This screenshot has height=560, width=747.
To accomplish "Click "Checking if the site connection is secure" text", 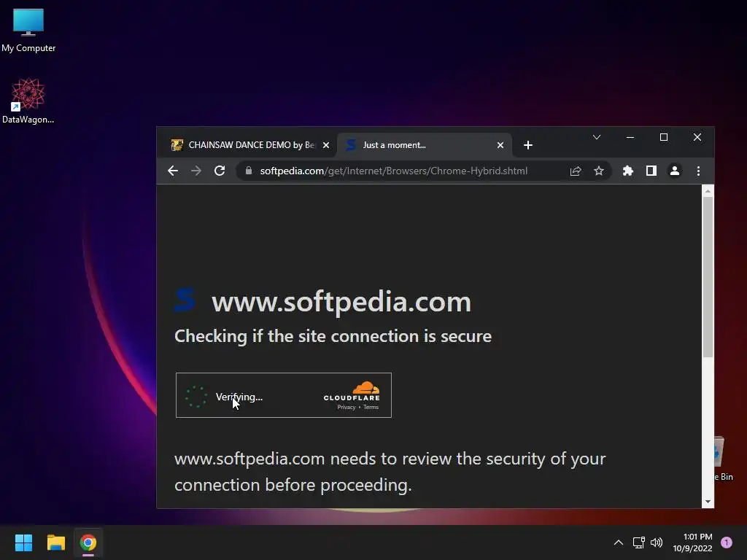I will pyautogui.click(x=333, y=336).
